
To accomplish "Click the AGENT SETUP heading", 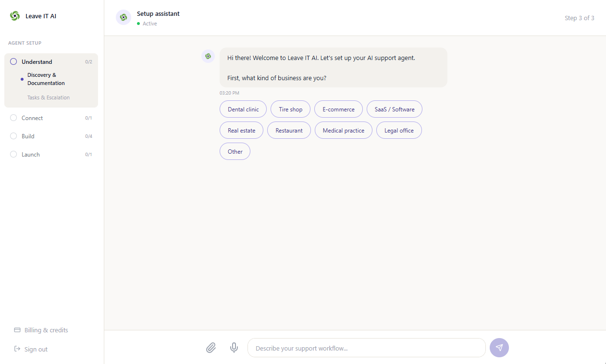I will point(25,43).
